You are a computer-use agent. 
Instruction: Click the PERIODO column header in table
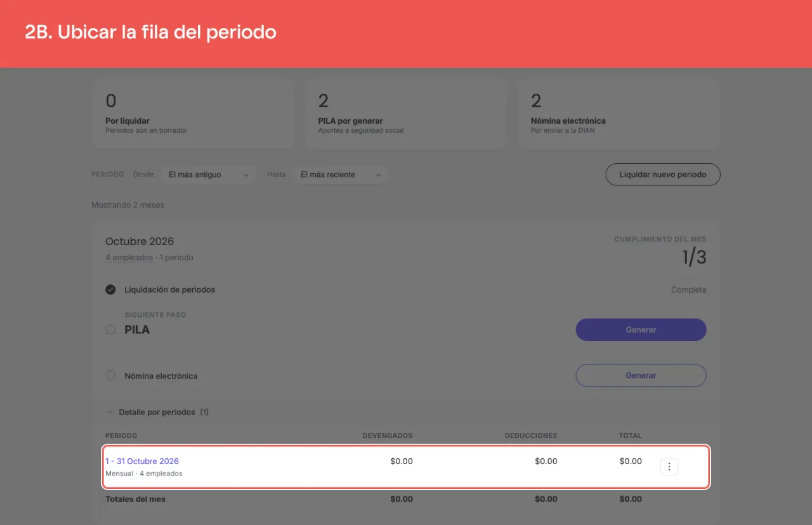(x=121, y=435)
